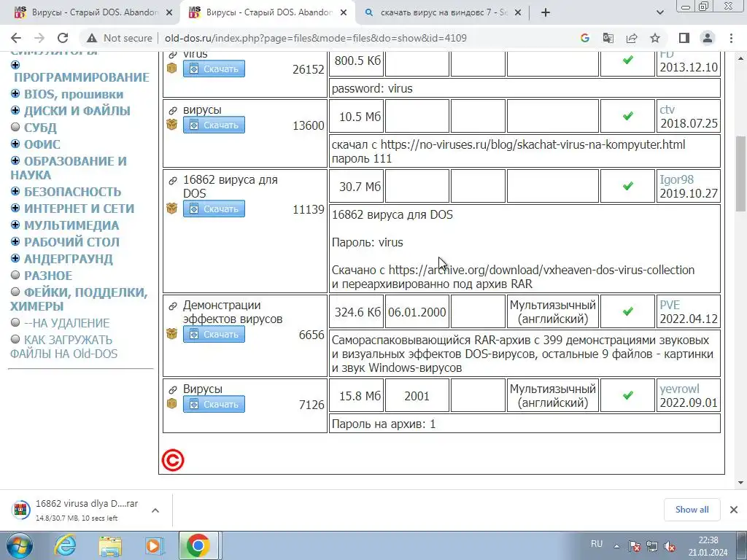
Task: Close the first Вирусы tab
Action: tap(169, 13)
